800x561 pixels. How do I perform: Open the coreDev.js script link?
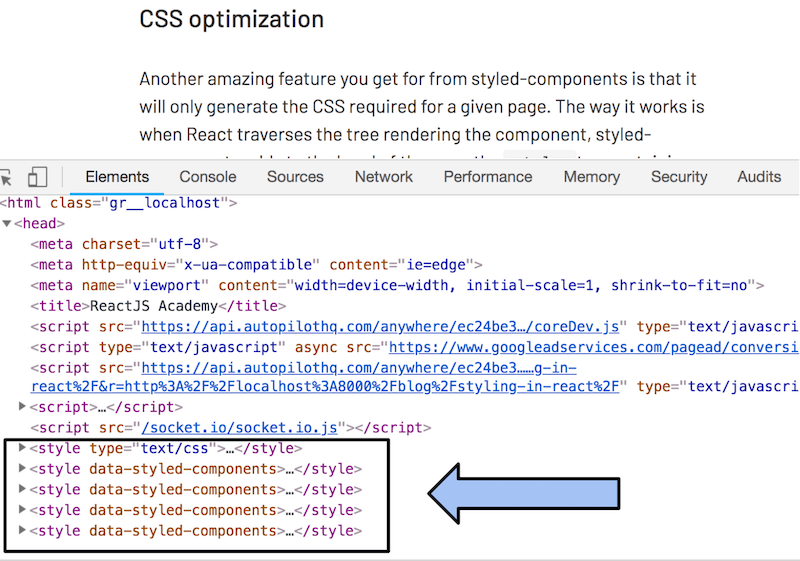[380, 326]
